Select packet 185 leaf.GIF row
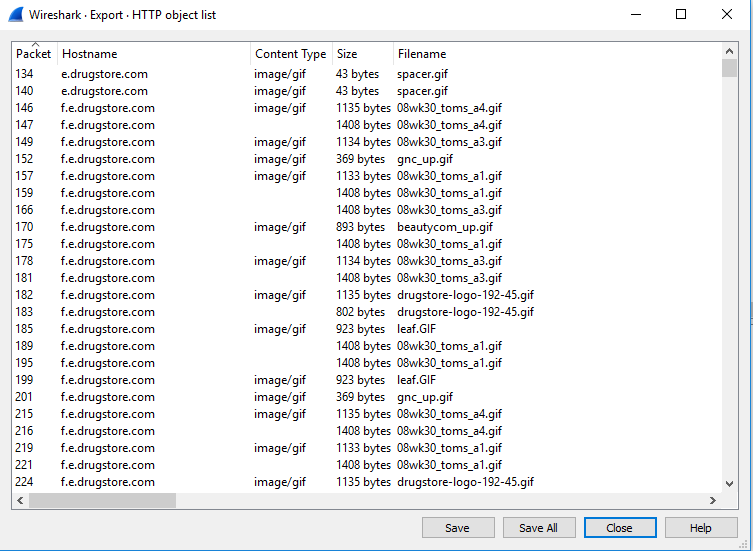The image size is (753, 551). pyautogui.click(x=366, y=329)
